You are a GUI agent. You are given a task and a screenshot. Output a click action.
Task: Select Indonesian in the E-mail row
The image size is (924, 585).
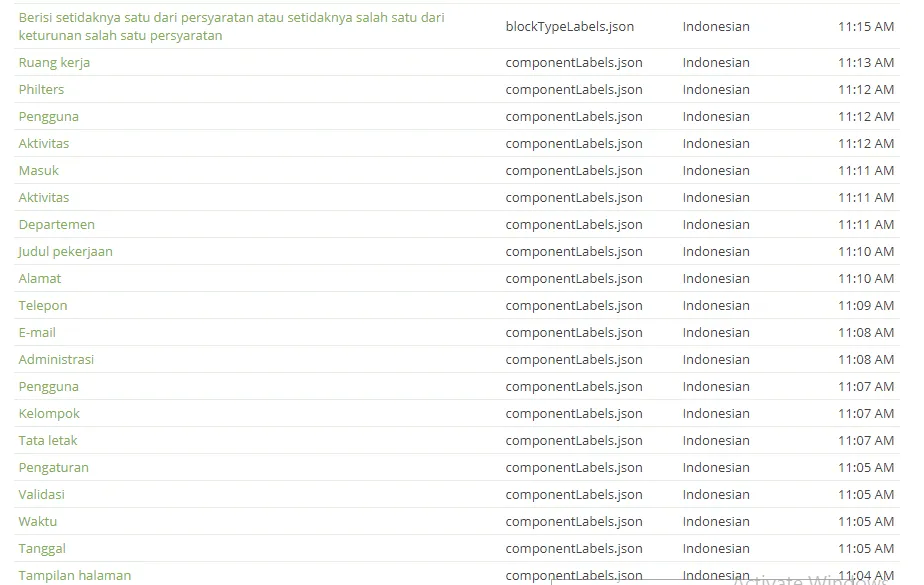(716, 333)
